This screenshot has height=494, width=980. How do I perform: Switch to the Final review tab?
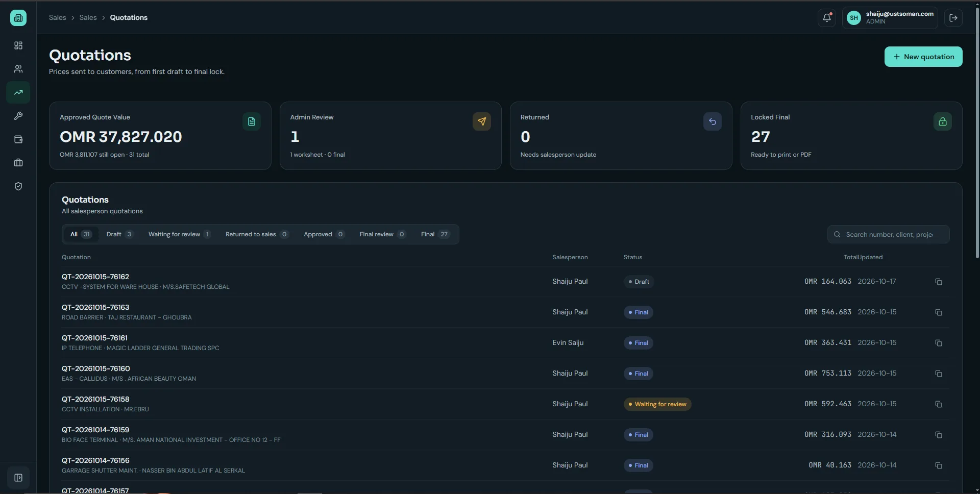pyautogui.click(x=382, y=234)
